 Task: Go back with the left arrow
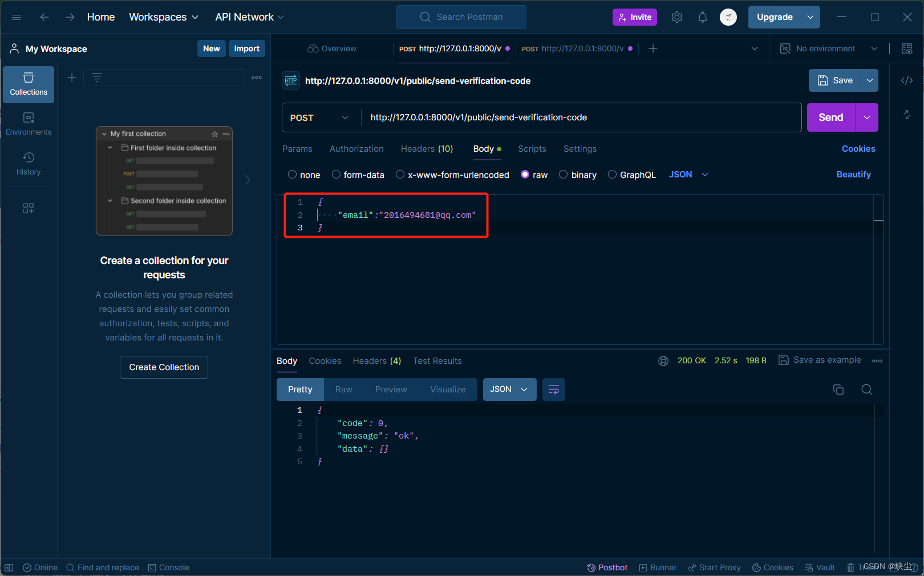coord(44,17)
